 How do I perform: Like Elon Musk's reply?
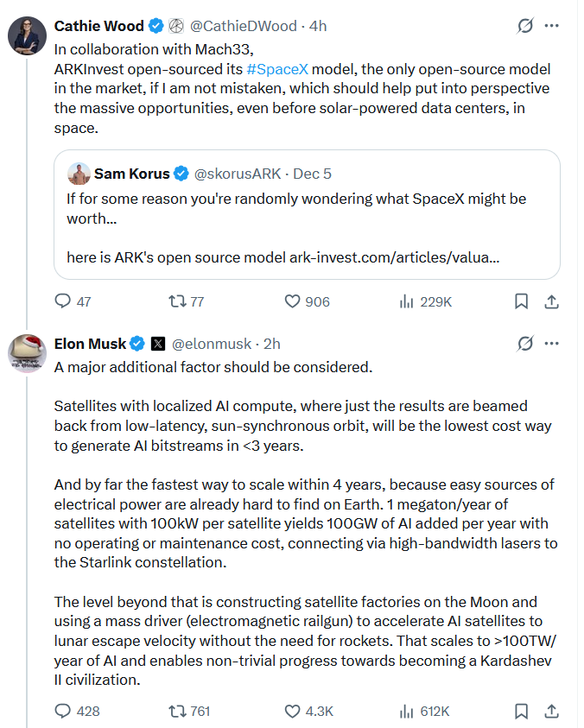(x=290, y=711)
